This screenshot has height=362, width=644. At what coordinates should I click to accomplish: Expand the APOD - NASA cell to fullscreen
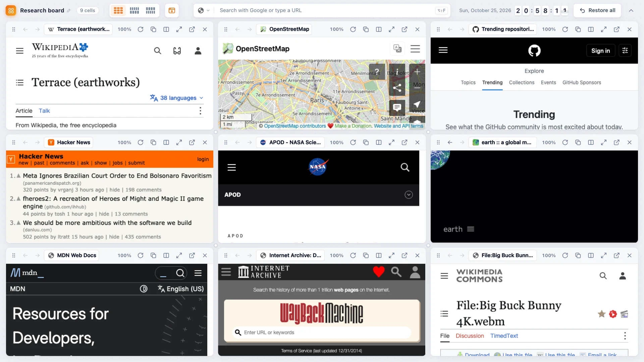[391, 142]
